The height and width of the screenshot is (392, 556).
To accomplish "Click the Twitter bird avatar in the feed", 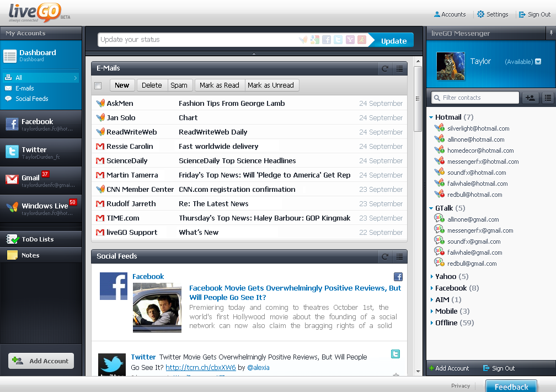I will [x=112, y=365].
